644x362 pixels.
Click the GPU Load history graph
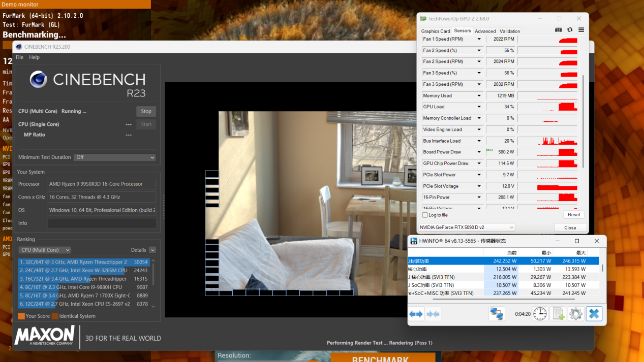point(548,107)
